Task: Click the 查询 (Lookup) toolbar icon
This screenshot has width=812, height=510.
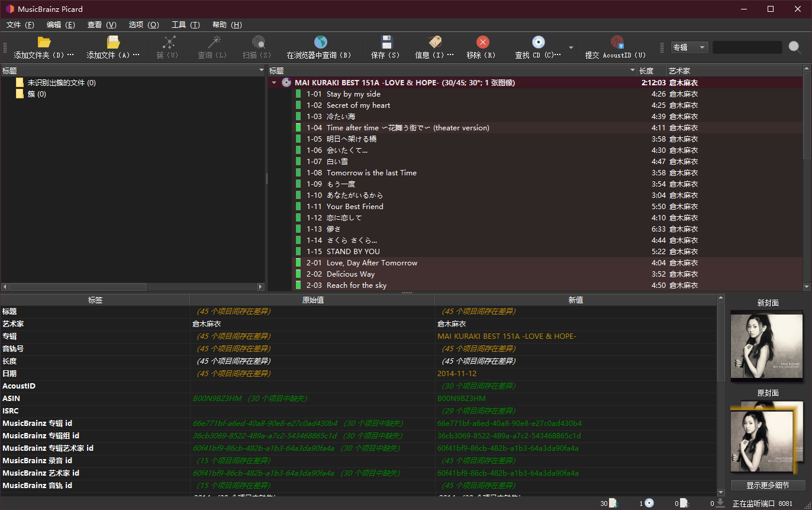Action: [x=212, y=47]
